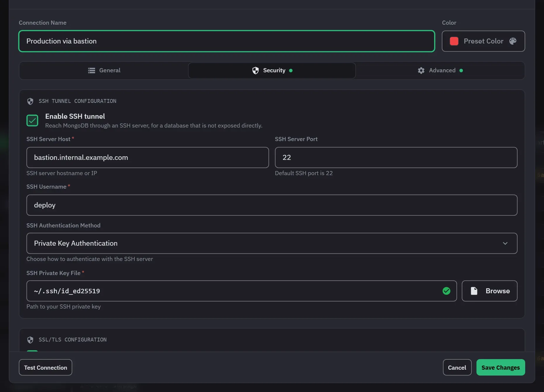This screenshot has height=392, width=544.
Task: Click the chevron of Private Key Authentication
Action: 505,243
